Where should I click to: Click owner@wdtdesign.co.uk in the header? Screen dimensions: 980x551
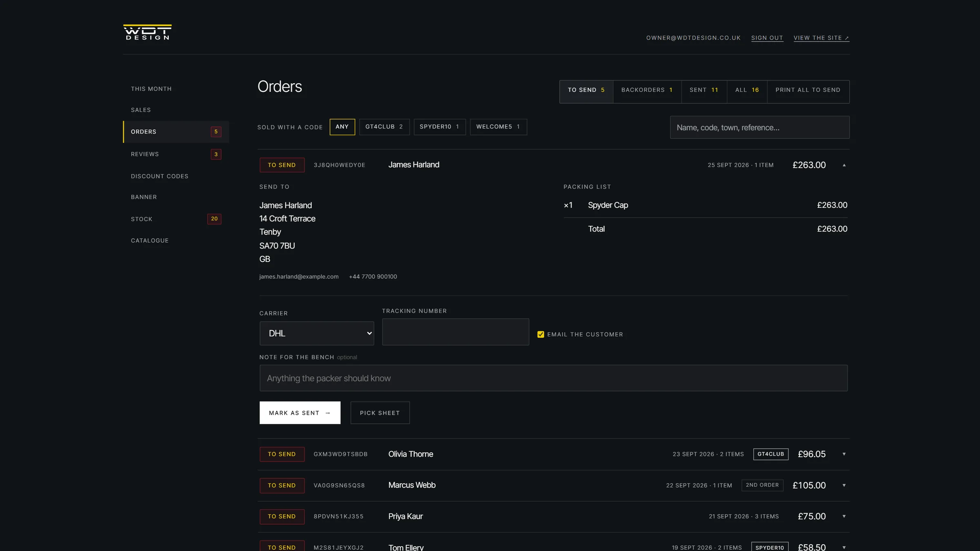[693, 38]
